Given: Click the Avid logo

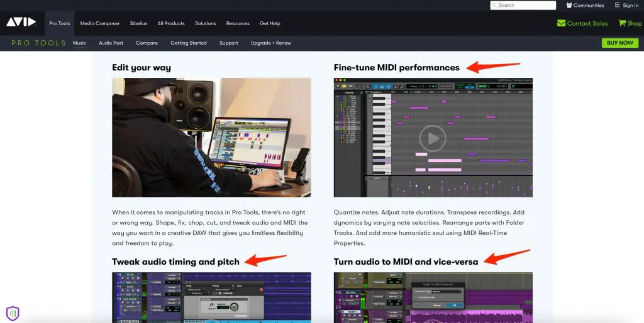Looking at the screenshot, I should [21, 22].
